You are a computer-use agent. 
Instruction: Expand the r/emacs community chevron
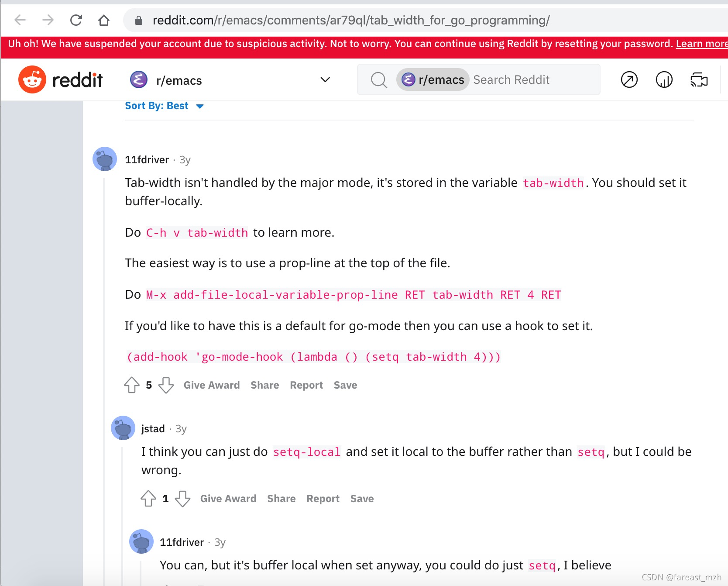pos(325,79)
